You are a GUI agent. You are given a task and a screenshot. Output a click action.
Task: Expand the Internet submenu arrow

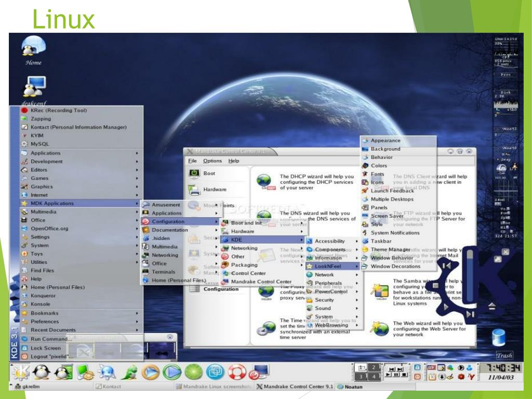[137, 195]
